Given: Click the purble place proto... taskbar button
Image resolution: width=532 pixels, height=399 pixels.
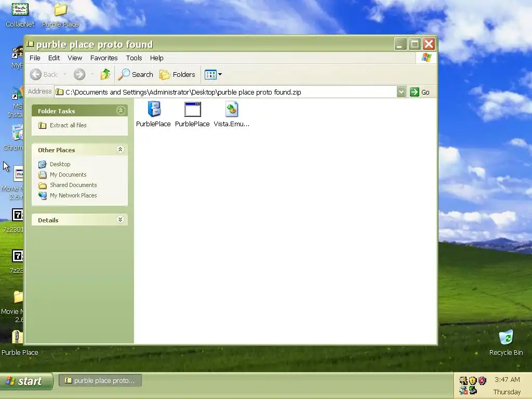Looking at the screenshot, I should click(100, 381).
